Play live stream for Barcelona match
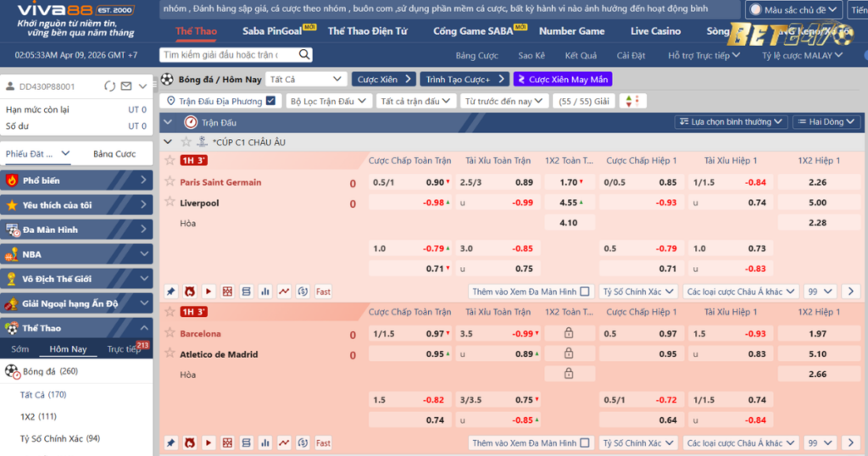Viewport: 868px width, 456px height. pyautogui.click(x=209, y=443)
